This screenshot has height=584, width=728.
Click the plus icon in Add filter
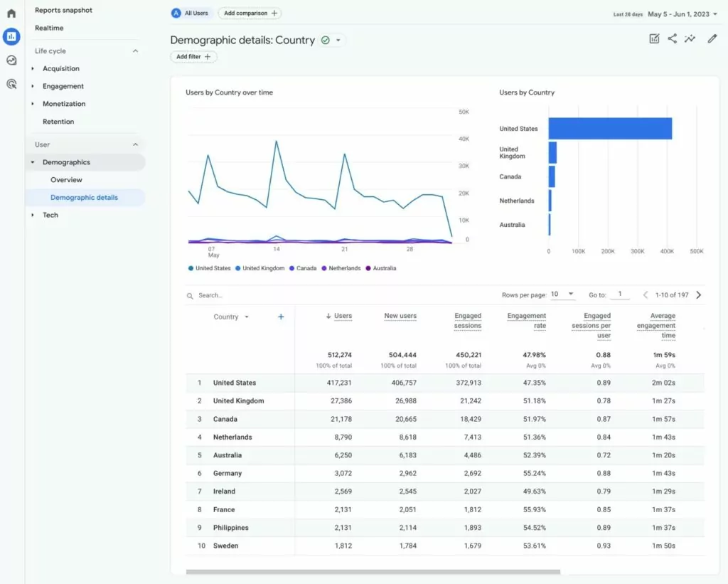point(208,57)
